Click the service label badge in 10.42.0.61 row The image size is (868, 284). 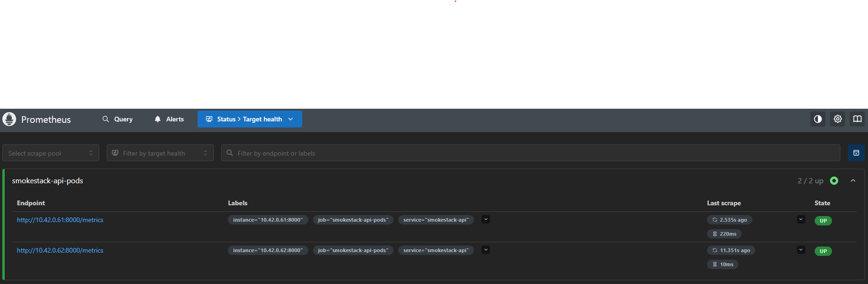pos(436,220)
